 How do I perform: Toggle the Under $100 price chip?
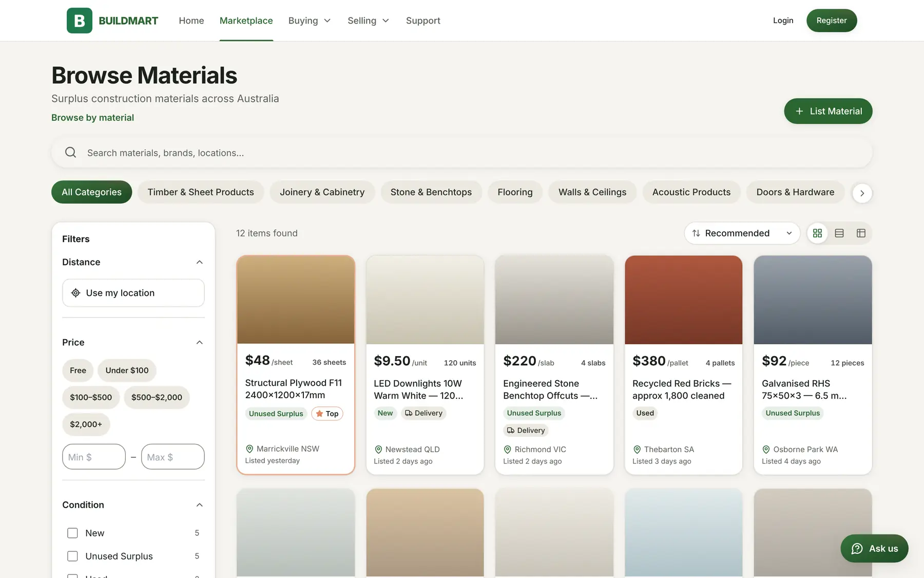[127, 370]
